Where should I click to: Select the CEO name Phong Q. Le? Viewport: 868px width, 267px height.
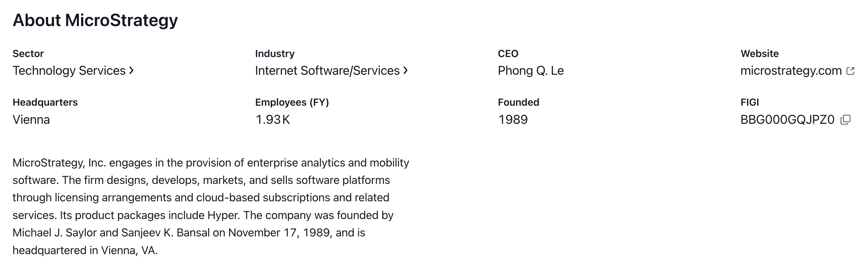(x=531, y=71)
